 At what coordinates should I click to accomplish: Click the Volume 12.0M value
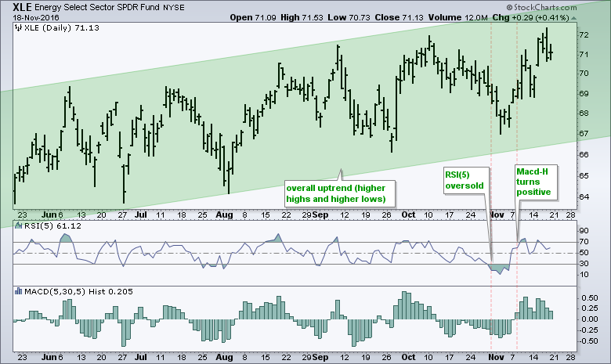(458, 17)
